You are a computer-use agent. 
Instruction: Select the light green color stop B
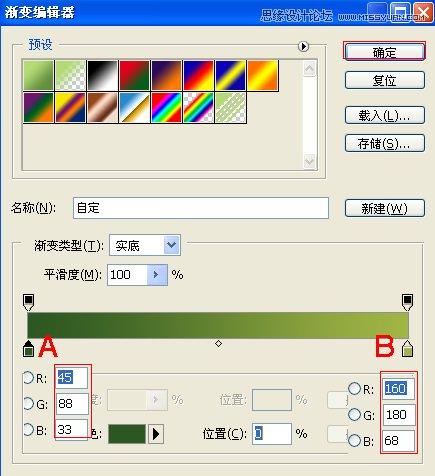[407, 349]
